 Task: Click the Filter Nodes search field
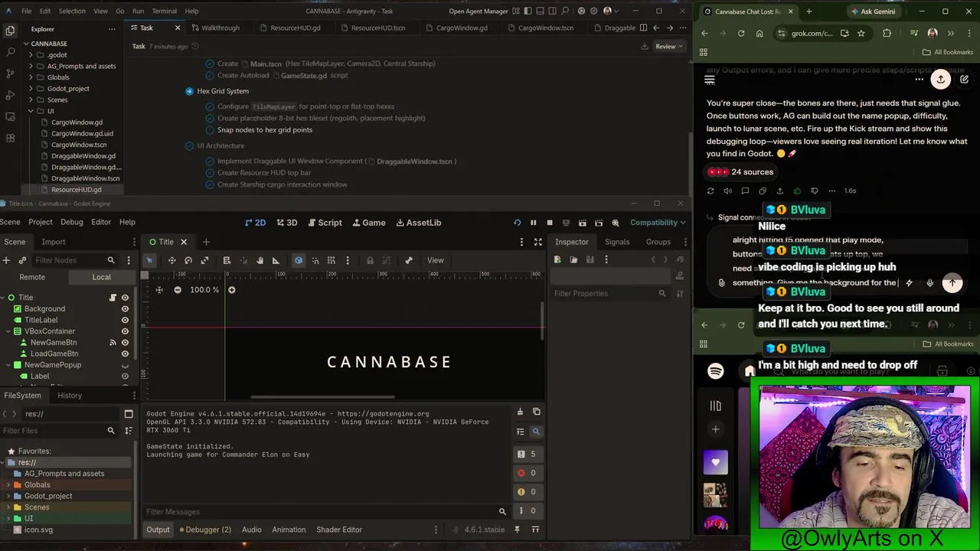75,260
